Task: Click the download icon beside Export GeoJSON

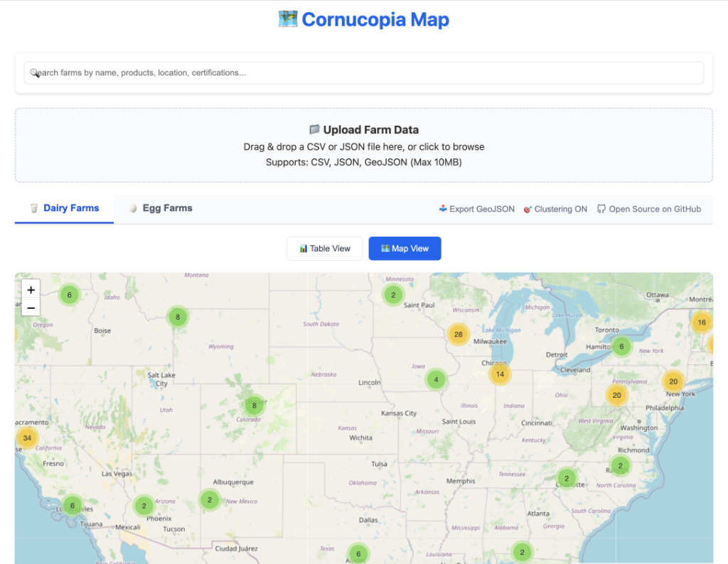Action: pos(442,209)
